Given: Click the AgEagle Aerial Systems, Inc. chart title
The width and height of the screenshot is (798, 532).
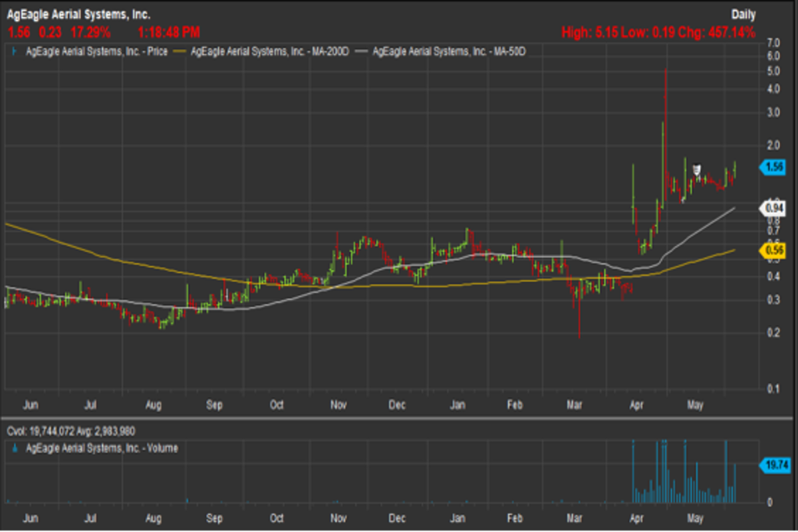Looking at the screenshot, I should pos(78,14).
